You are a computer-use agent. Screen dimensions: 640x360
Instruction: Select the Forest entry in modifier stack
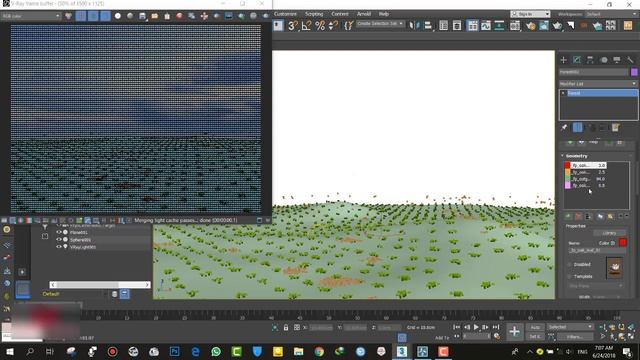pos(602,93)
